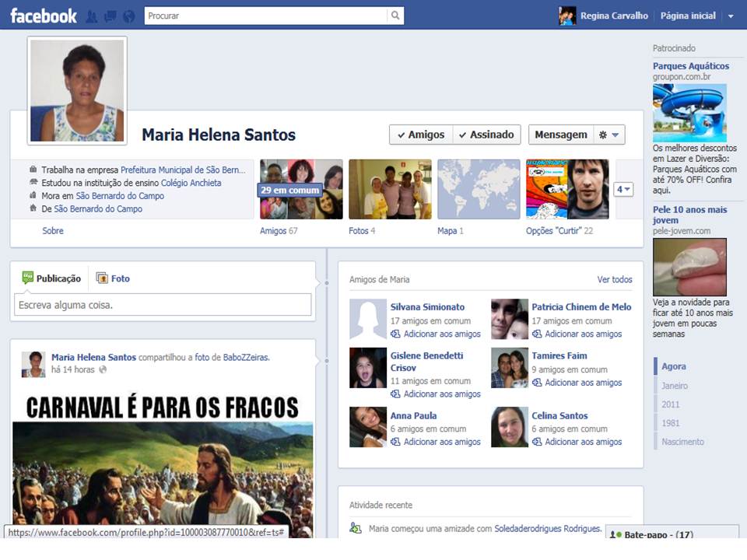The height and width of the screenshot is (560, 747).
Task: Open account dropdown arrow in top bar
Action: tap(731, 16)
